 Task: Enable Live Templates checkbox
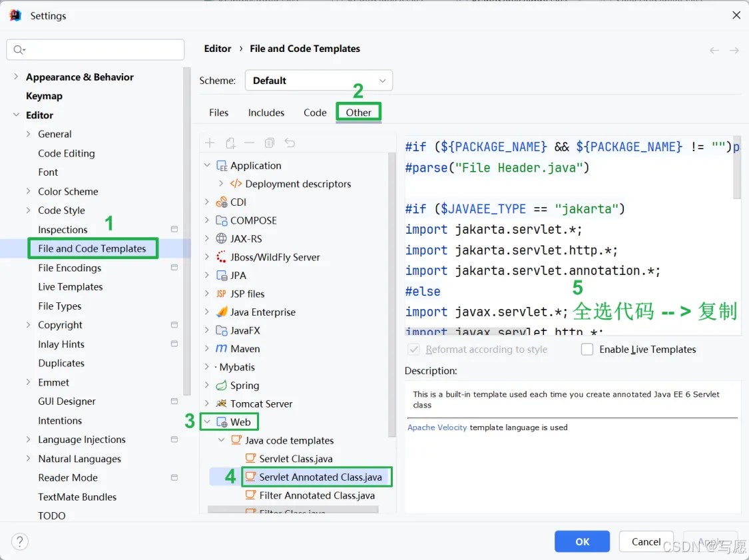[x=587, y=350]
